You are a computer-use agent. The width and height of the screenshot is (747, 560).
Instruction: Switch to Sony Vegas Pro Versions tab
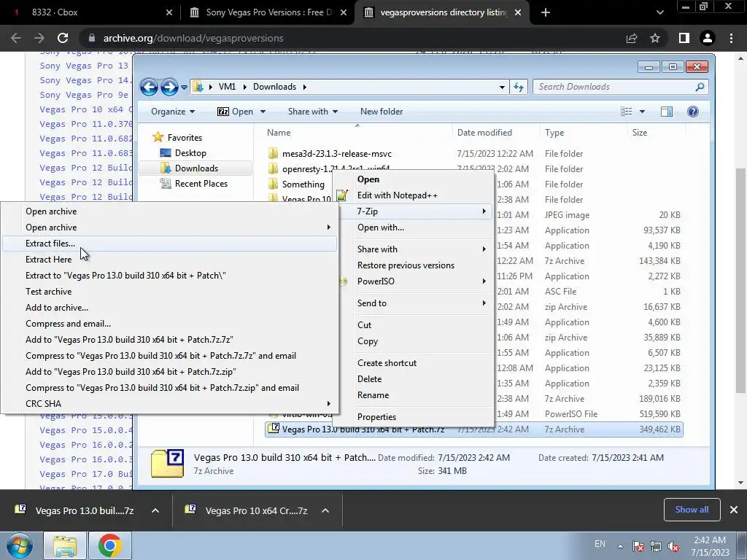coord(267,12)
